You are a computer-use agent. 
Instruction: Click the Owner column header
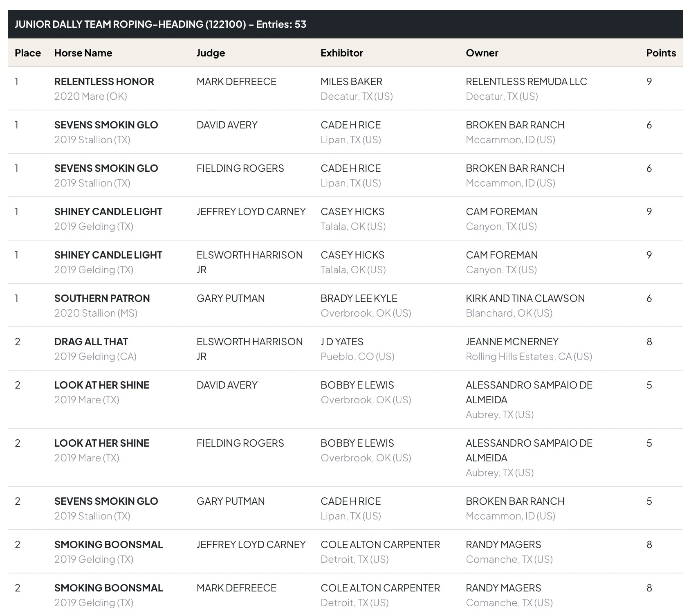[x=482, y=53]
